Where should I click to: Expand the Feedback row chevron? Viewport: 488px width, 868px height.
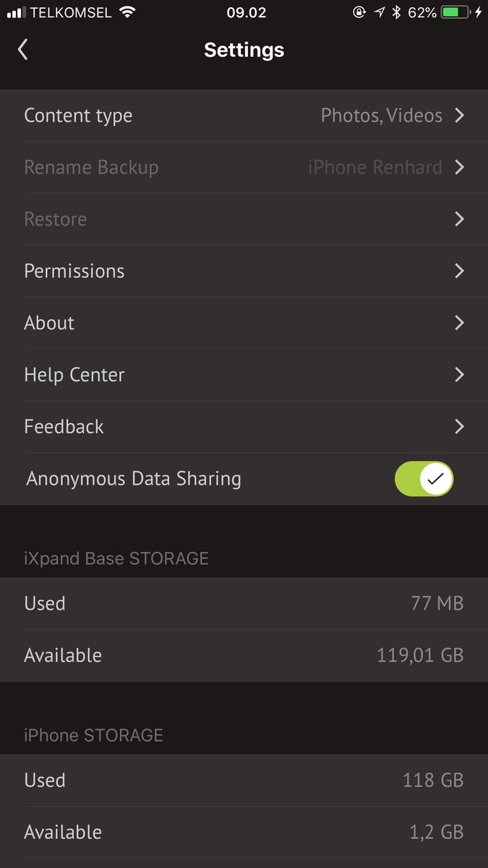pos(459,427)
